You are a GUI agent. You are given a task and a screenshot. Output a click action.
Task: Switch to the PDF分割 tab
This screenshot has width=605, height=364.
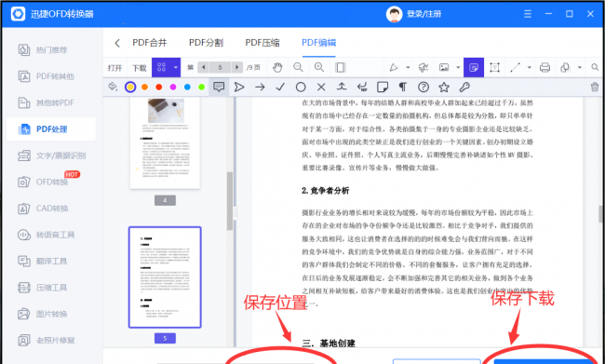coord(206,43)
